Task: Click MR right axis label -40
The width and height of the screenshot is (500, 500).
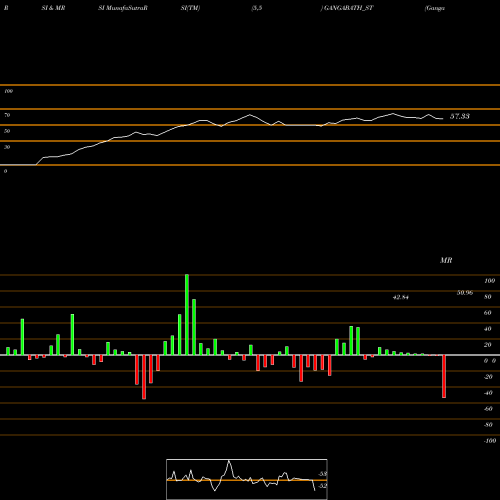Action: tap(488, 393)
